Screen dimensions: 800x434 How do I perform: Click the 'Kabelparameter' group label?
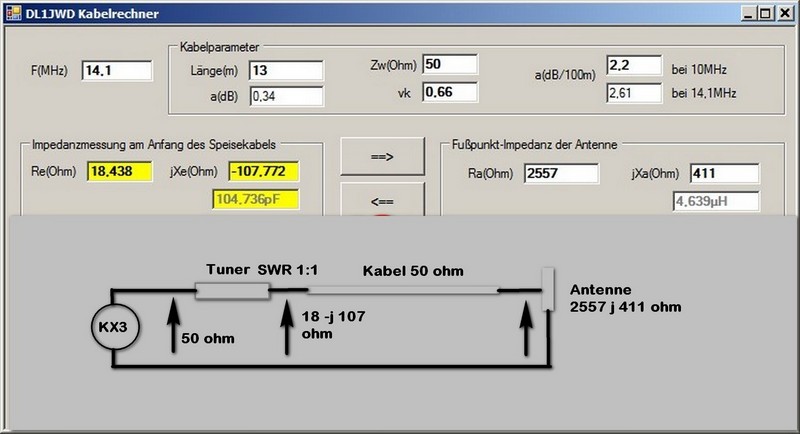[x=219, y=47]
